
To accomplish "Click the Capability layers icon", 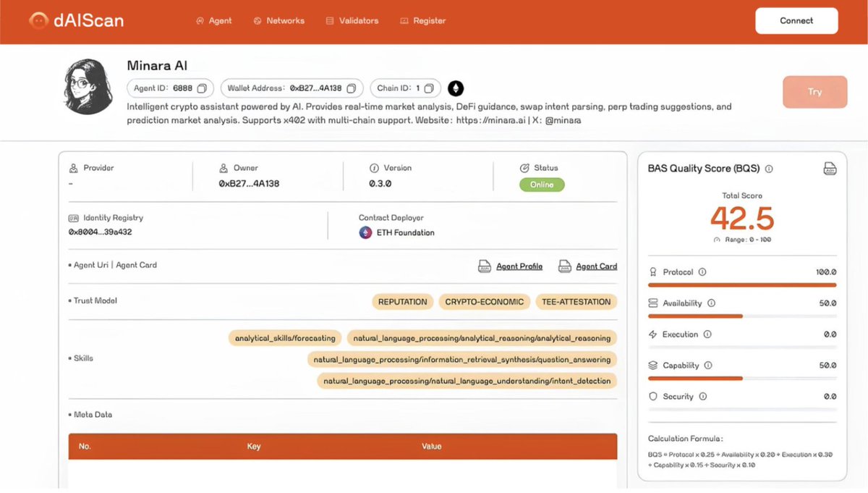I will [x=653, y=366].
